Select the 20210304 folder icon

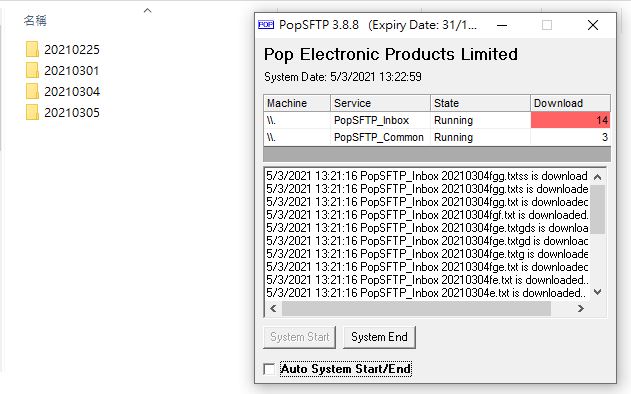pos(32,91)
